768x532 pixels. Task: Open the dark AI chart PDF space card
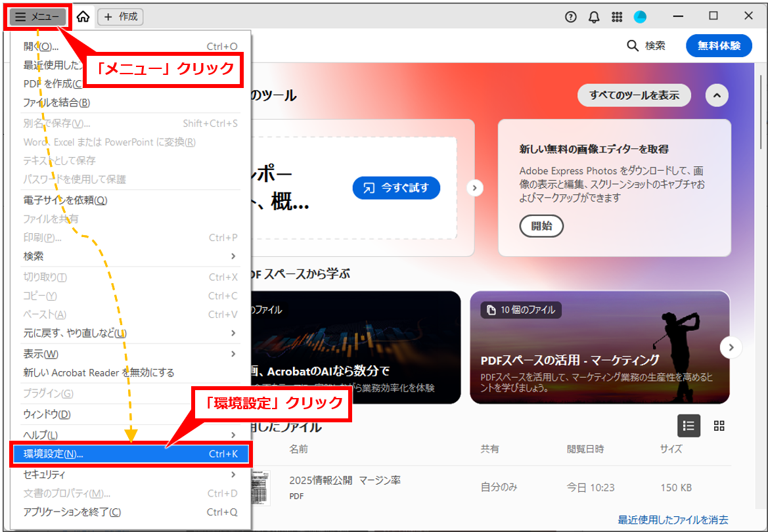(356, 347)
